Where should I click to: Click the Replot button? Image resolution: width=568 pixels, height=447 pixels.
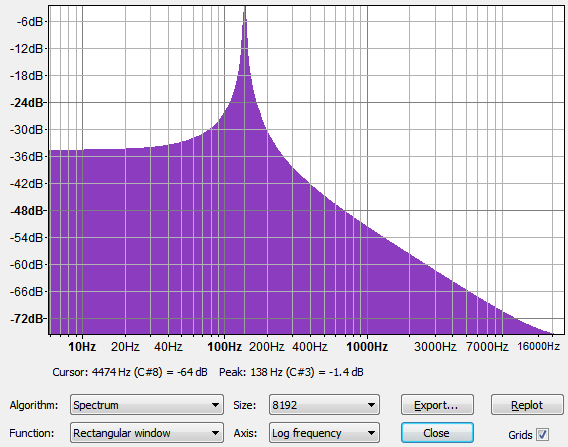click(527, 405)
